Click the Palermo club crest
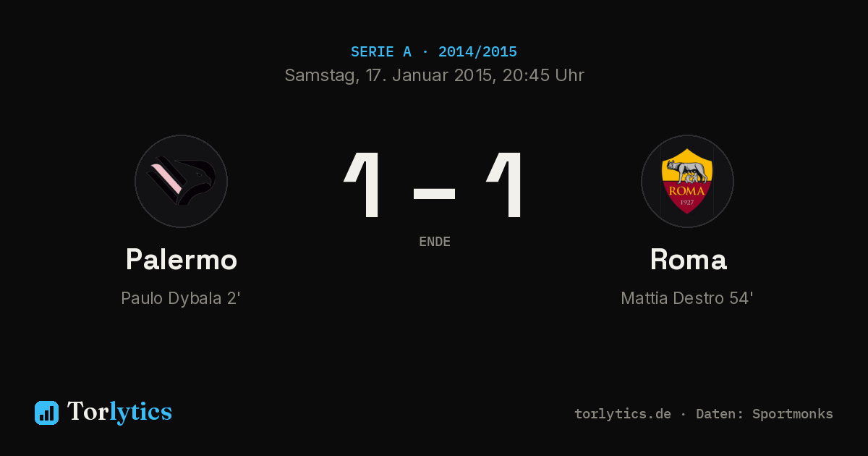Image resolution: width=868 pixels, height=456 pixels. 181,181
